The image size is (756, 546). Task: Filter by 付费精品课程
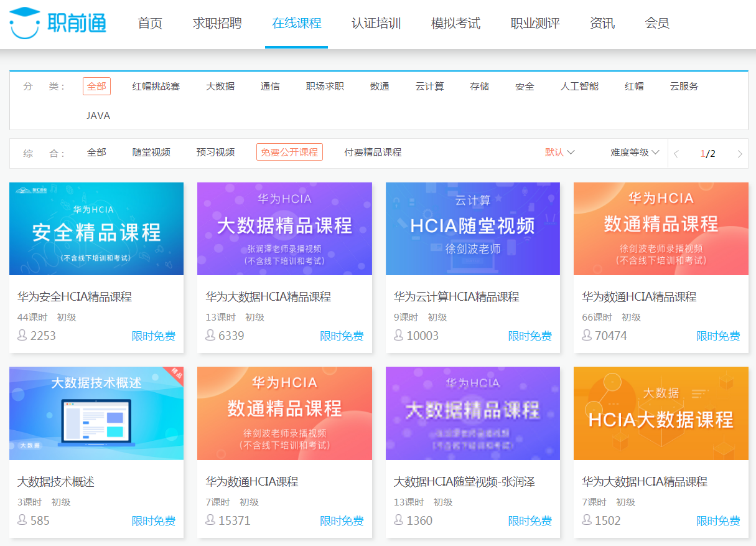[x=373, y=153]
